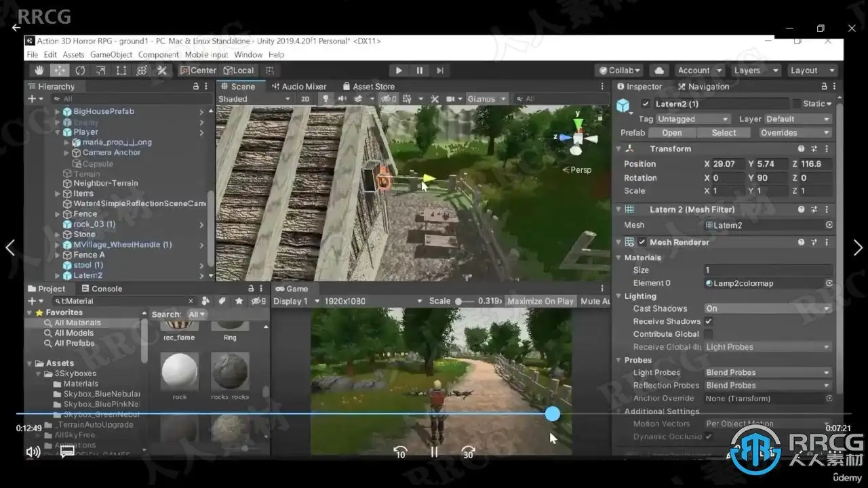
Task: Collapse the Transform component section
Action: point(618,149)
